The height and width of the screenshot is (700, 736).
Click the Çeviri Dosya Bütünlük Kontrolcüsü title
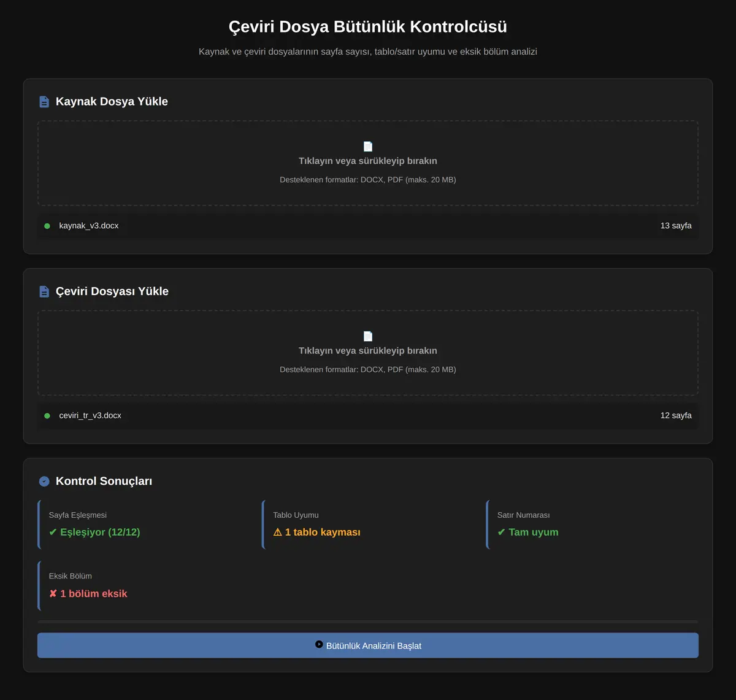pos(368,27)
